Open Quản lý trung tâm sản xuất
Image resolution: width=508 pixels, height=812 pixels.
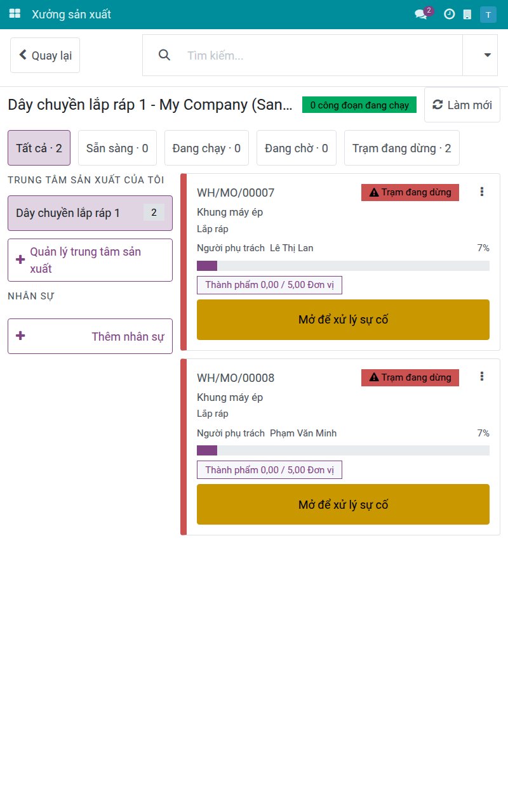coord(90,260)
